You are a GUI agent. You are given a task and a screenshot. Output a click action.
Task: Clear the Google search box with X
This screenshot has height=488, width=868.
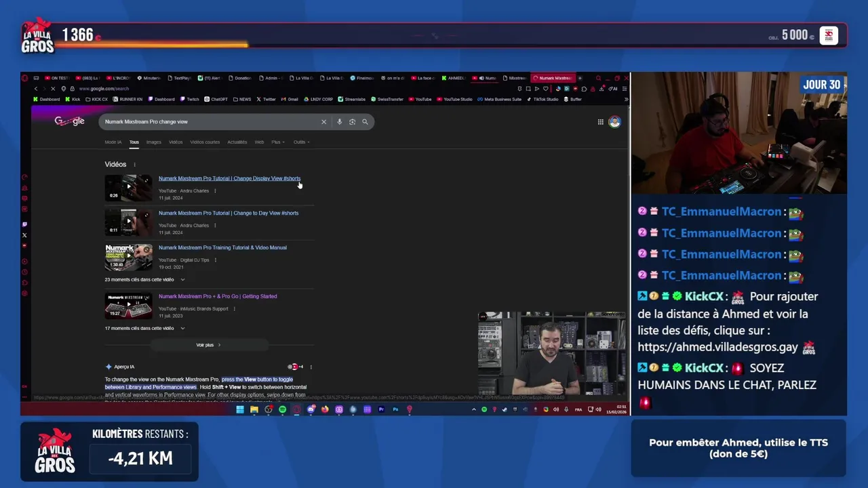pyautogui.click(x=323, y=122)
